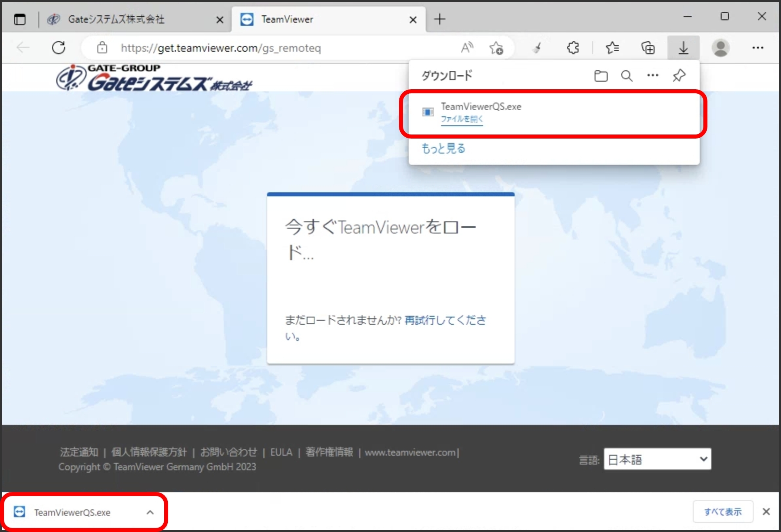Image resolution: width=781 pixels, height=532 pixels.
Task: Open the downloads folder from panel
Action: coord(601,76)
